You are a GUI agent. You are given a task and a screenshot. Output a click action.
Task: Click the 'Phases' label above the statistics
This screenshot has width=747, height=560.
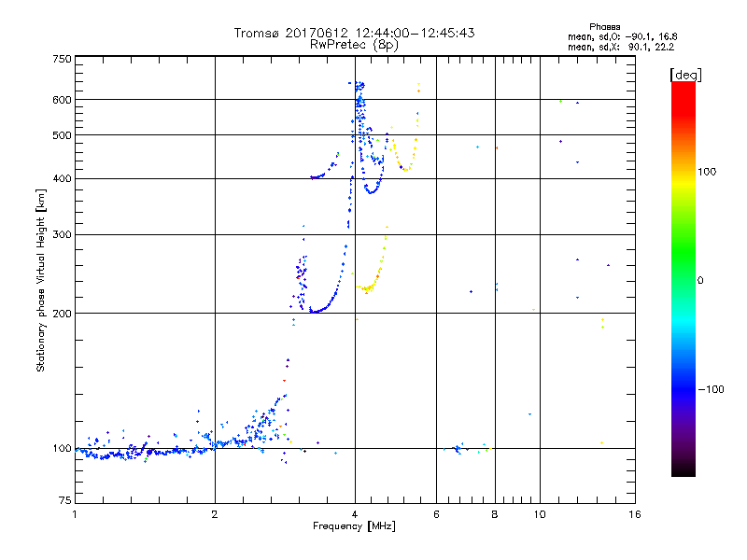coord(604,27)
